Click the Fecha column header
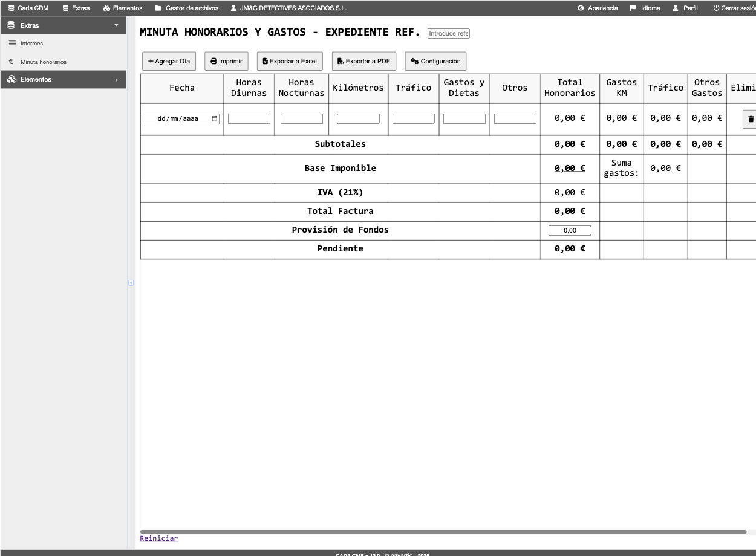 tap(182, 88)
